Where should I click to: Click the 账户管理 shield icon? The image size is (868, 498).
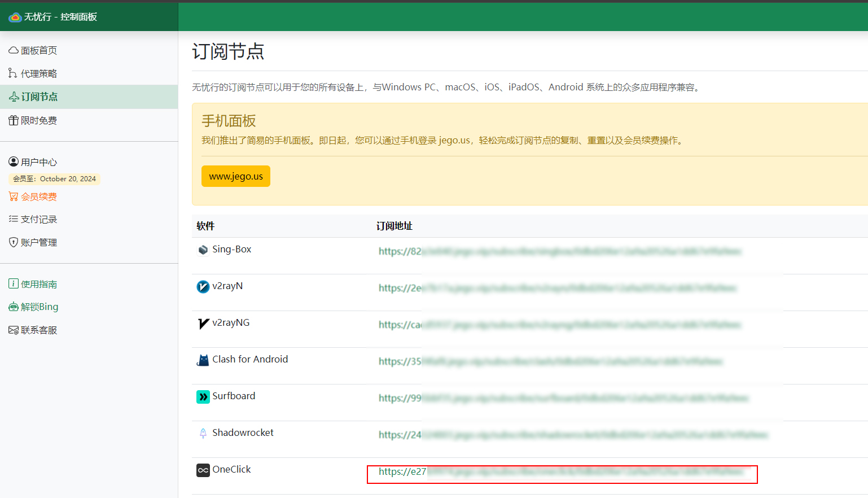tap(14, 242)
